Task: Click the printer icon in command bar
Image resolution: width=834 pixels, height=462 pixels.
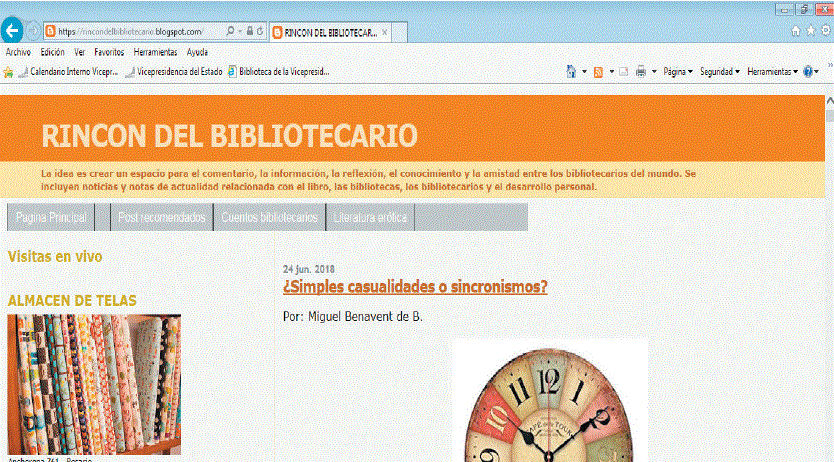Action: 641,72
